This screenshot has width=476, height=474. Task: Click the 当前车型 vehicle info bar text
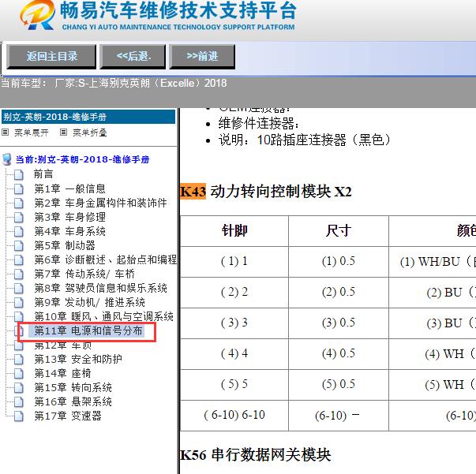pyautogui.click(x=114, y=83)
